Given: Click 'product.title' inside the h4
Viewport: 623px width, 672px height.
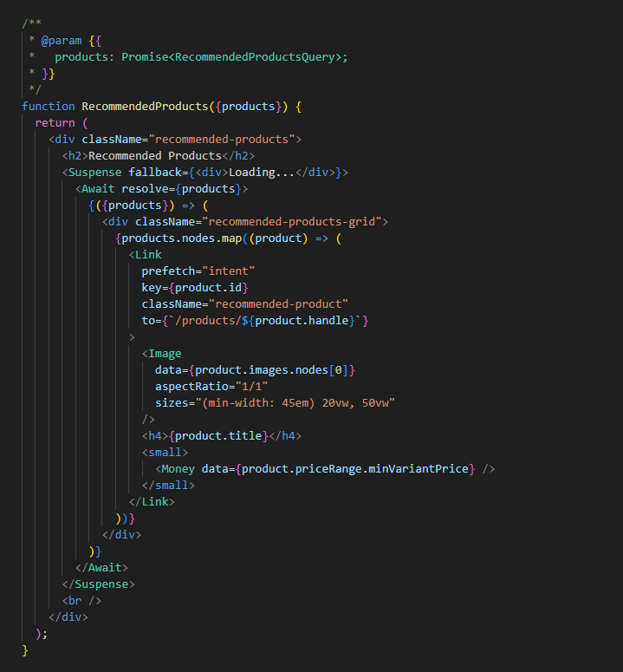Looking at the screenshot, I should [x=218, y=436].
